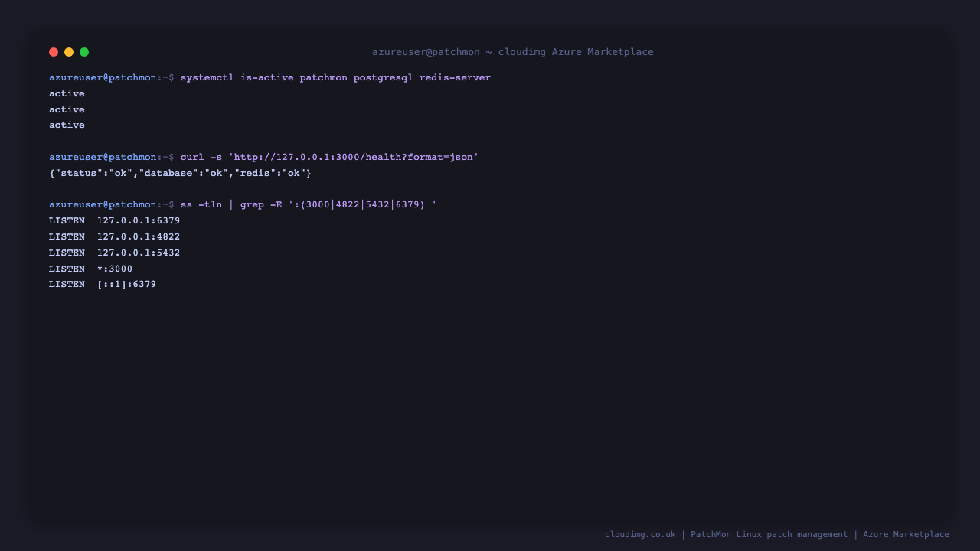
Task: Click the terminal title 'azureuser@patchmon ~ cloudimg Azure Marketplace'
Action: click(513, 52)
